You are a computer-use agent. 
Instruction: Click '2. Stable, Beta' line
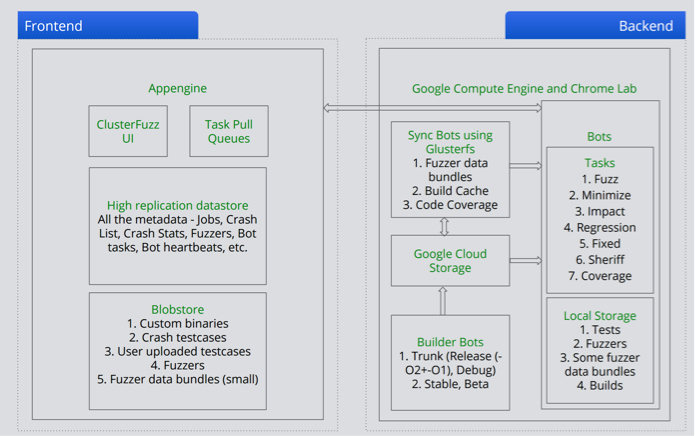tap(450, 384)
